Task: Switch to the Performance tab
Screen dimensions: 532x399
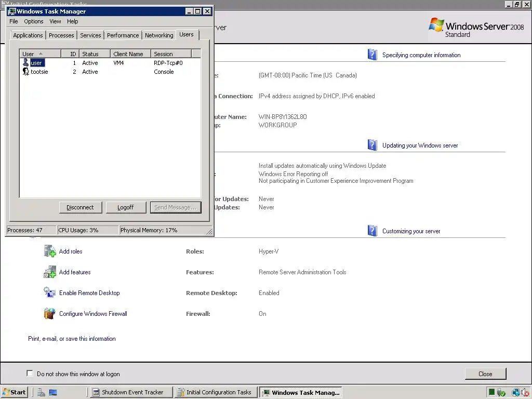Action: [123, 35]
